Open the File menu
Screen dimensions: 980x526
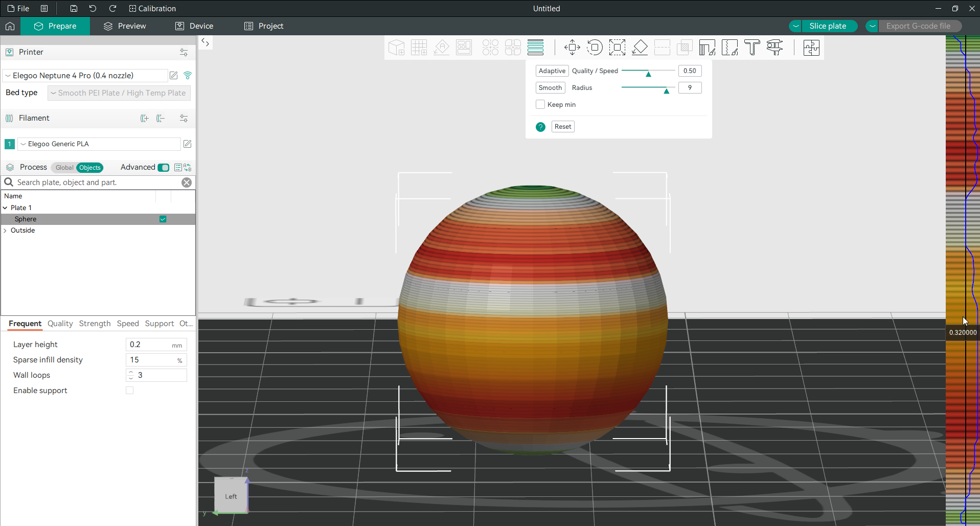(x=18, y=8)
